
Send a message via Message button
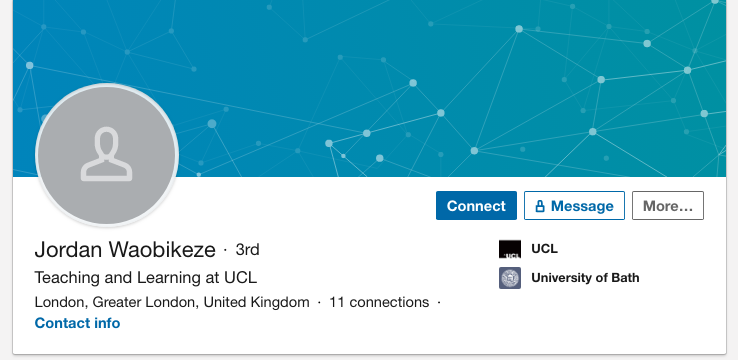click(574, 206)
